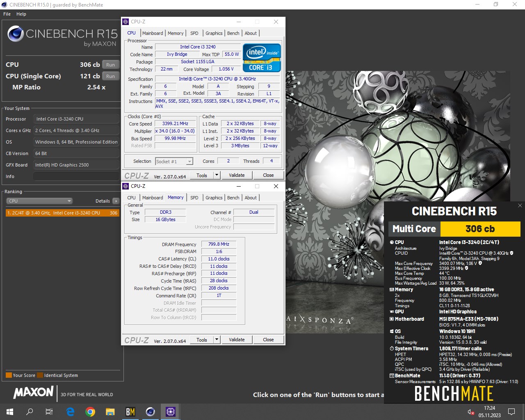The height and width of the screenshot is (420, 525).
Task: Open the Socket #1 selection dropdown
Action: coord(174,162)
